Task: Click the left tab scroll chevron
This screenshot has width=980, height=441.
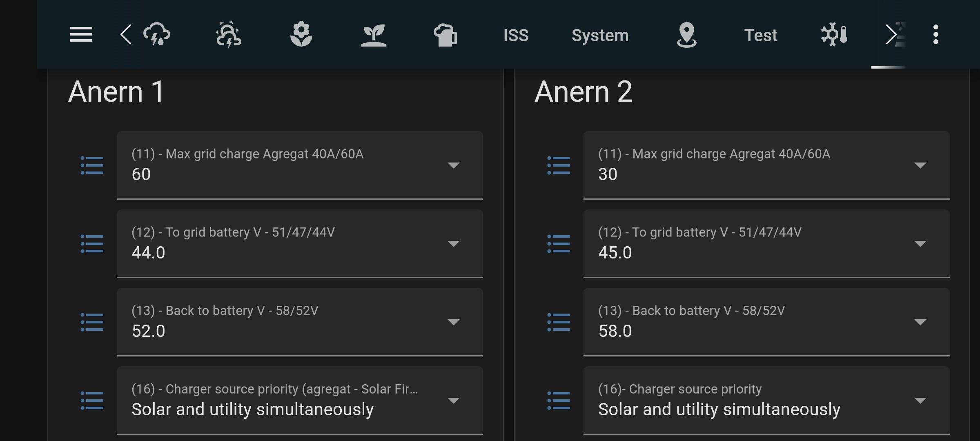Action: (x=126, y=35)
